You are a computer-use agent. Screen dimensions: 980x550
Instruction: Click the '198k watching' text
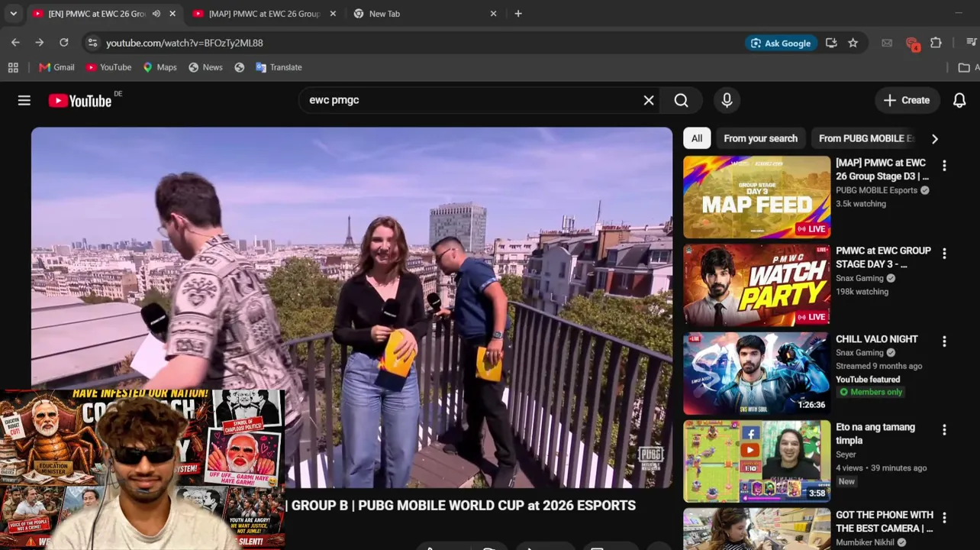coord(862,292)
